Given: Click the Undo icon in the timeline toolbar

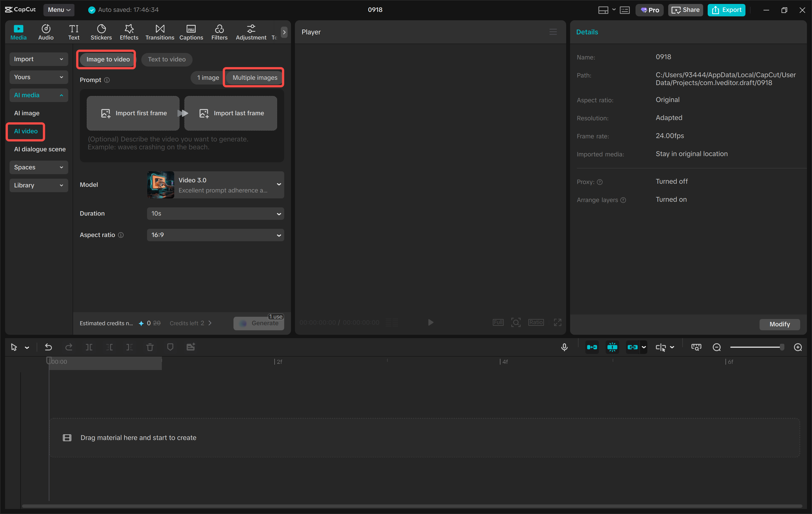Looking at the screenshot, I should point(48,347).
